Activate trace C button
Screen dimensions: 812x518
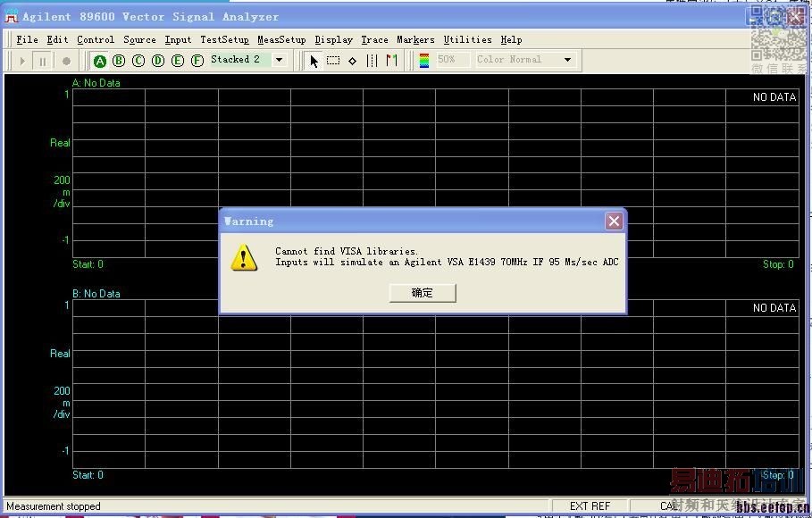pyautogui.click(x=138, y=61)
